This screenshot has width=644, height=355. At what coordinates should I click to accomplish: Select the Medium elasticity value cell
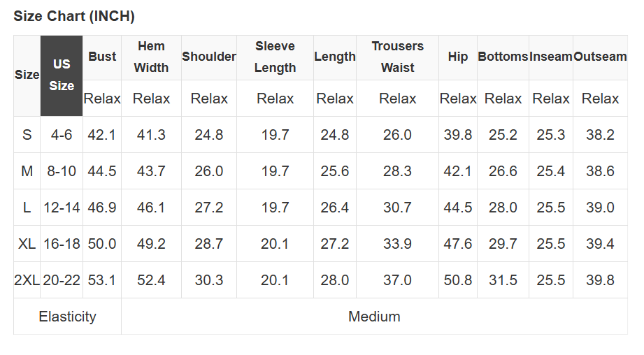[x=374, y=317]
